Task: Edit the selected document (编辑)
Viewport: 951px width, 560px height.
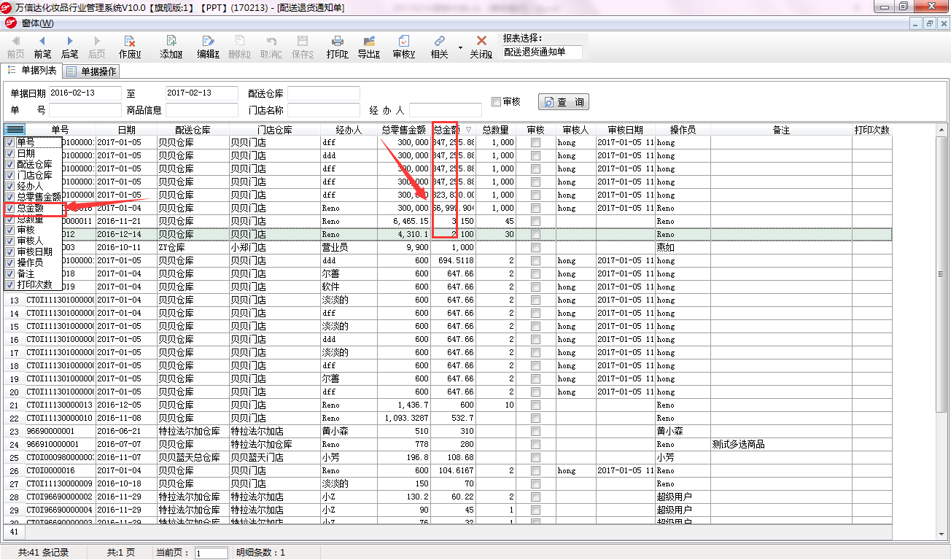Action: click(208, 47)
